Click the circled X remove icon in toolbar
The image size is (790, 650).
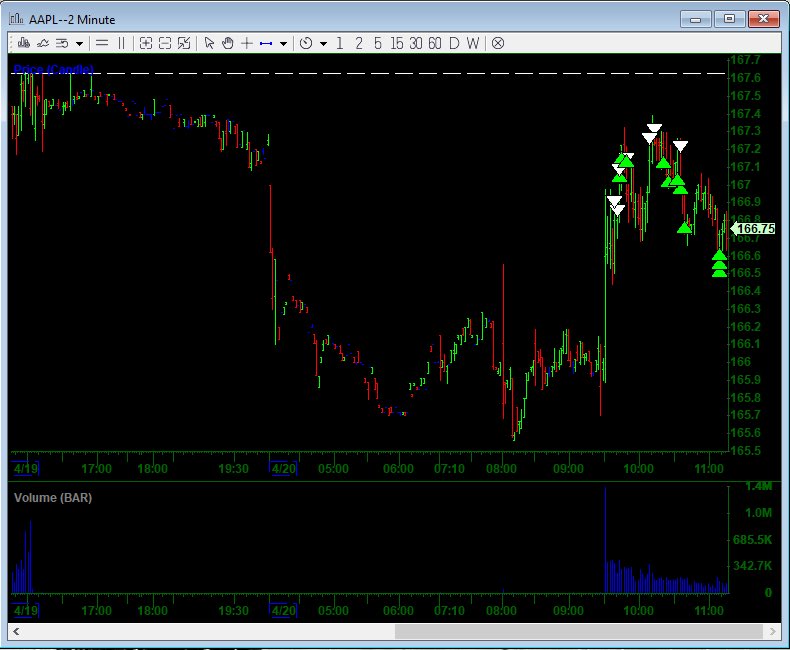[x=498, y=43]
